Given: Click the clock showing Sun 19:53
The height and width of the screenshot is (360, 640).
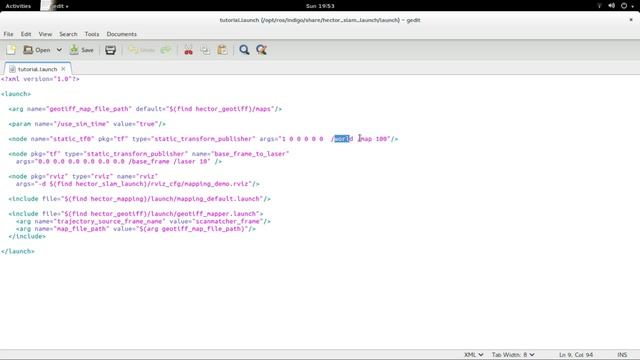Looking at the screenshot, I should 320,6.
